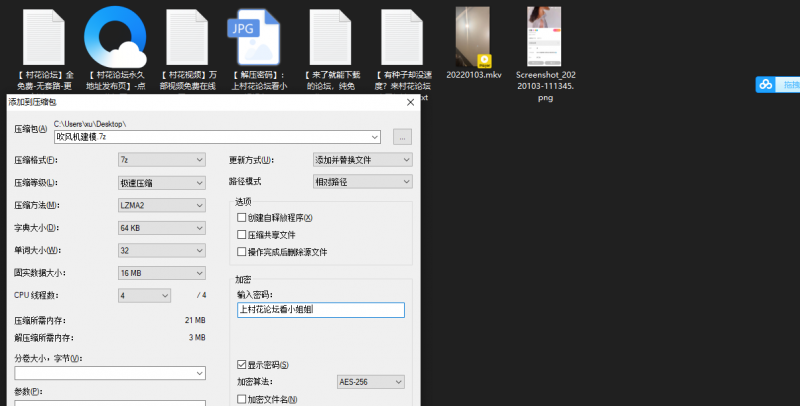This screenshot has height=406, width=800.
Task: Toggle the 压缩共享文件 checkbox
Action: 242,235
